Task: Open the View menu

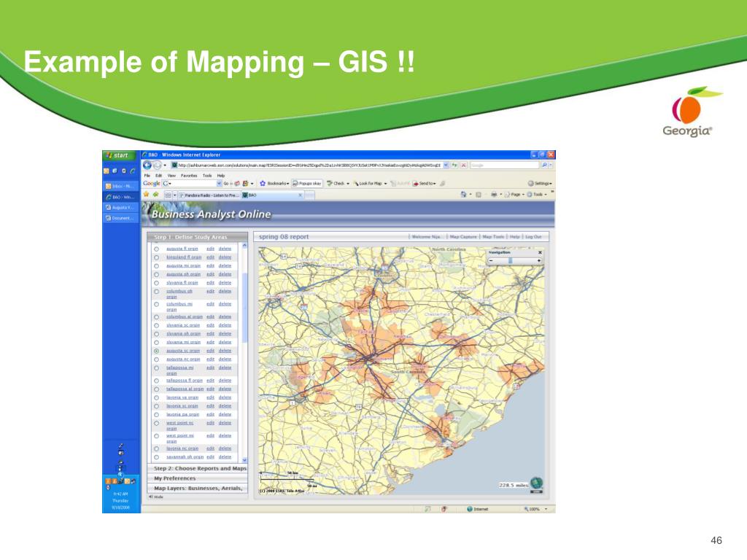Action: [x=171, y=175]
